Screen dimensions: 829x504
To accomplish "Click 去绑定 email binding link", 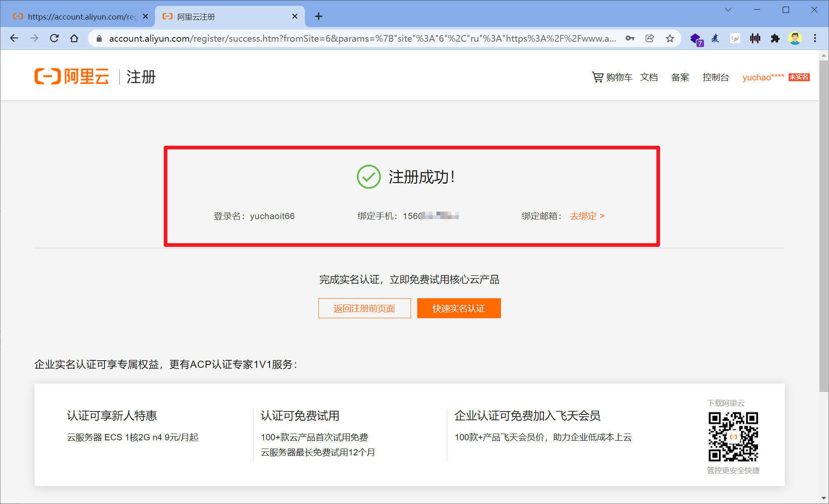I will coord(587,216).
